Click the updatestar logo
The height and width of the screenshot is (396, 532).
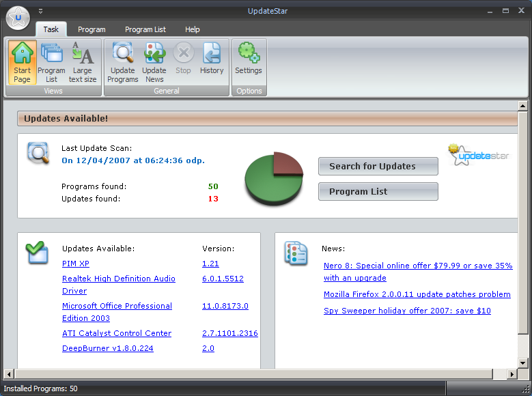coord(479,155)
